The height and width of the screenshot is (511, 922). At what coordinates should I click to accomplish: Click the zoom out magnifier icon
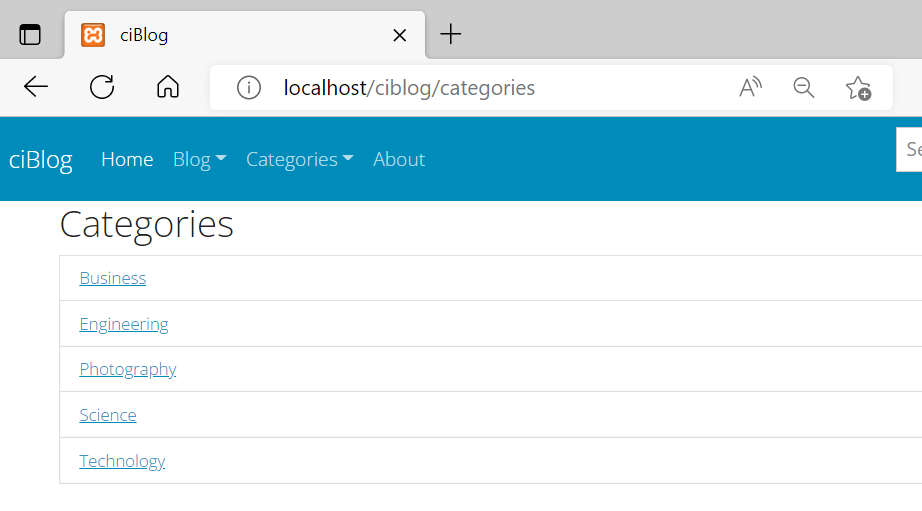(803, 88)
